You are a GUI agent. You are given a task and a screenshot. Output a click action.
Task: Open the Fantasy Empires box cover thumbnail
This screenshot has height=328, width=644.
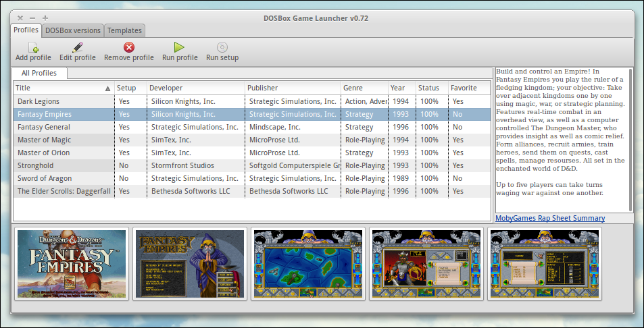coord(72,264)
